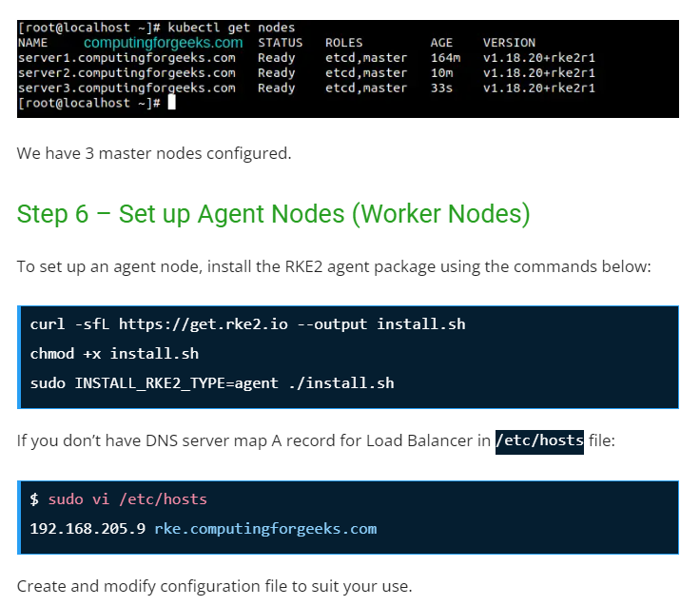Image resolution: width=700 pixels, height=606 pixels.
Task: Click the highlighted /etc/hosts inline code
Action: coord(539,441)
